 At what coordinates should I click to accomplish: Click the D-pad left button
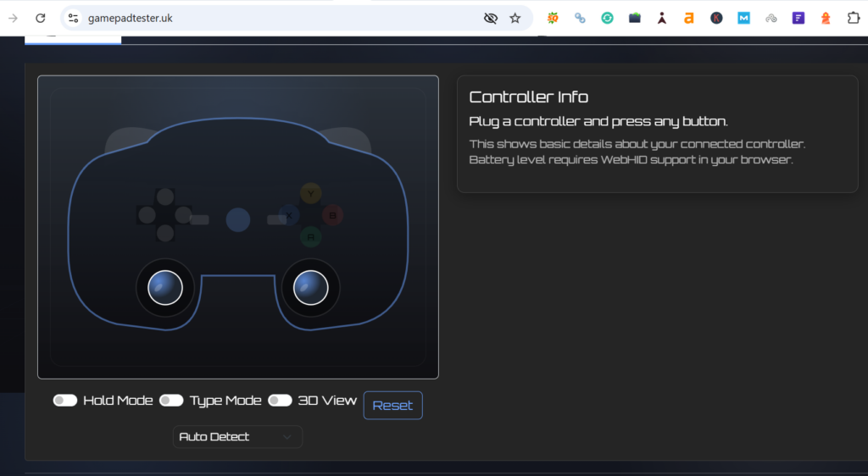[147, 215]
